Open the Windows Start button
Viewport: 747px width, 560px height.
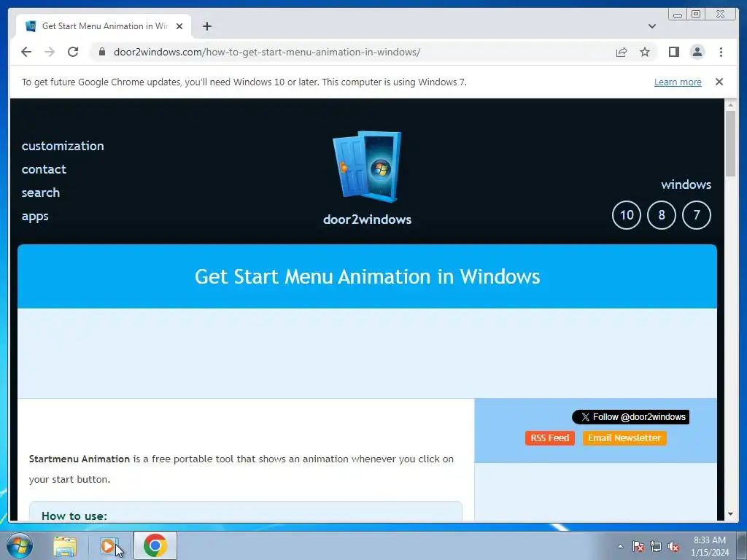(20, 545)
